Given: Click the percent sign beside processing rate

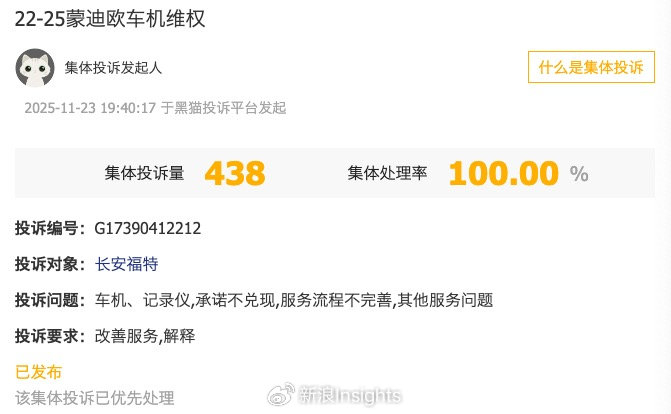Looking at the screenshot, I should tap(579, 174).
